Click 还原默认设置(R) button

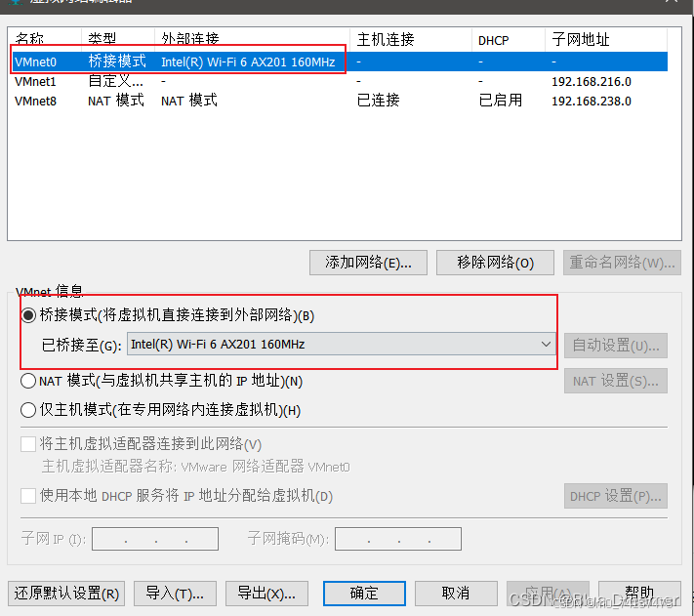point(66,594)
